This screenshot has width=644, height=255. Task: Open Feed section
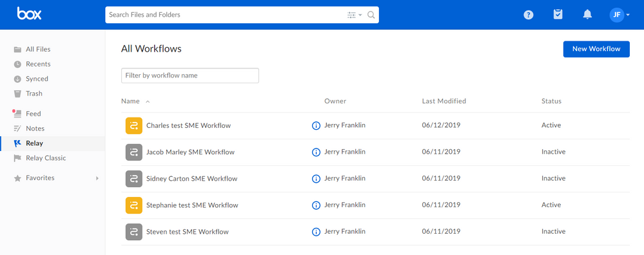pos(34,114)
